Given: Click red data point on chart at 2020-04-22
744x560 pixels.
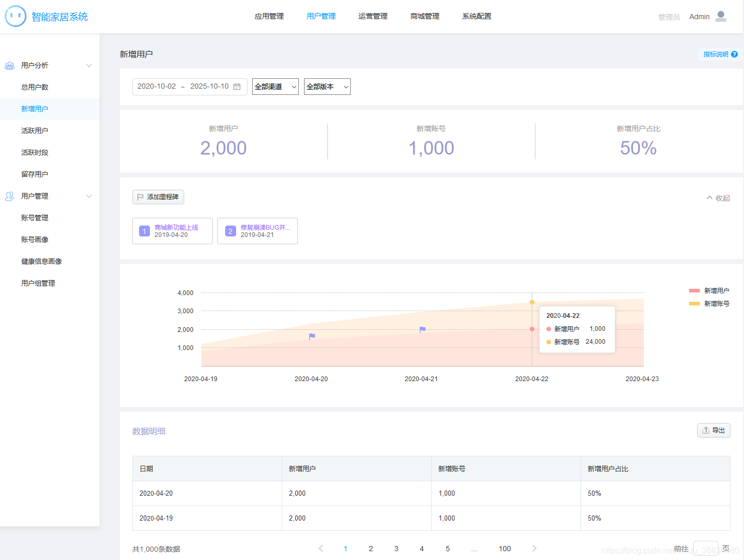Looking at the screenshot, I should click(532, 329).
